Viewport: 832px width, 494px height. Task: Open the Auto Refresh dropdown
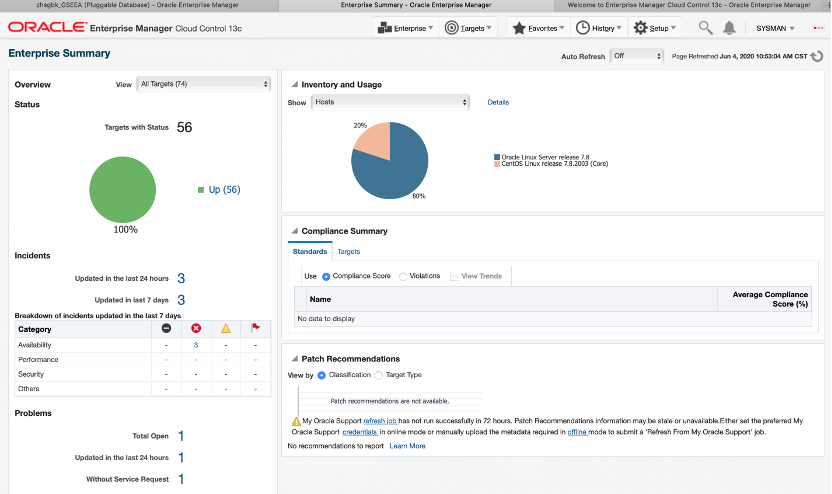637,56
